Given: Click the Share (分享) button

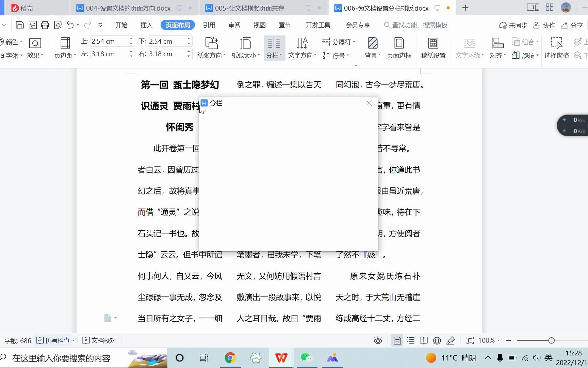Looking at the screenshot, I should tap(572, 25).
